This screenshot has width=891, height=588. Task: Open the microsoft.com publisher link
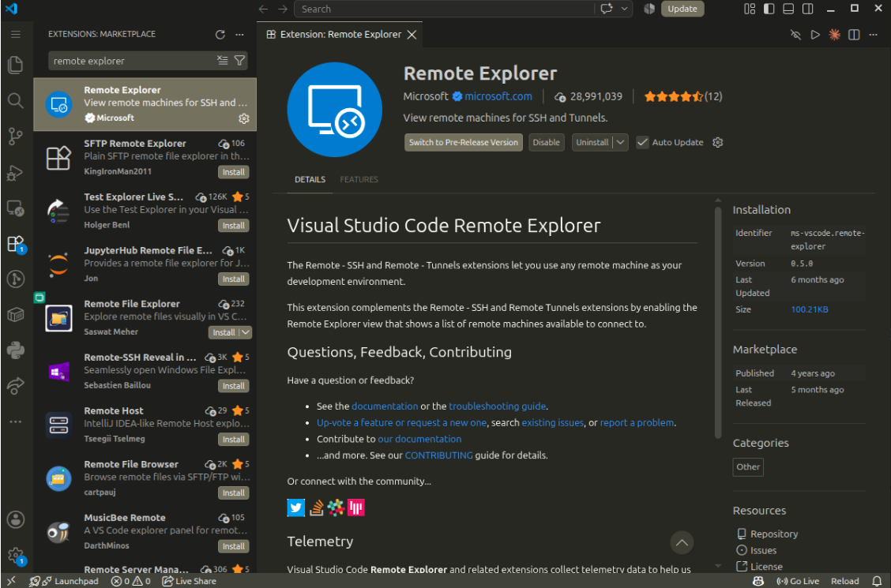498,96
